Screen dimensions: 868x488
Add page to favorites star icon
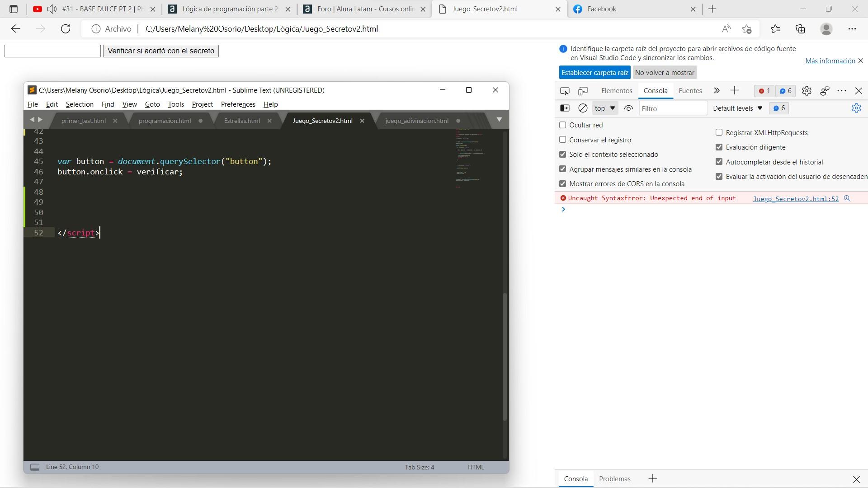(x=747, y=29)
